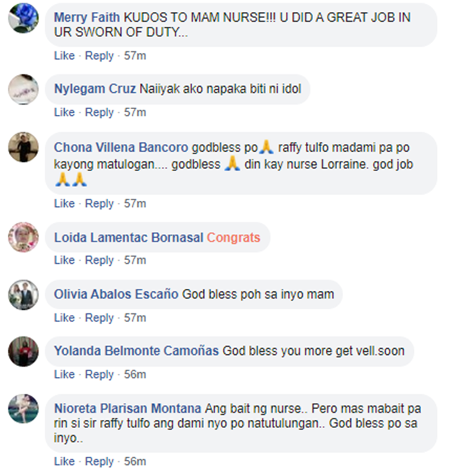Open Nylegam Cruz's profile picture
Screen dimensions: 468x476
[x=23, y=89]
